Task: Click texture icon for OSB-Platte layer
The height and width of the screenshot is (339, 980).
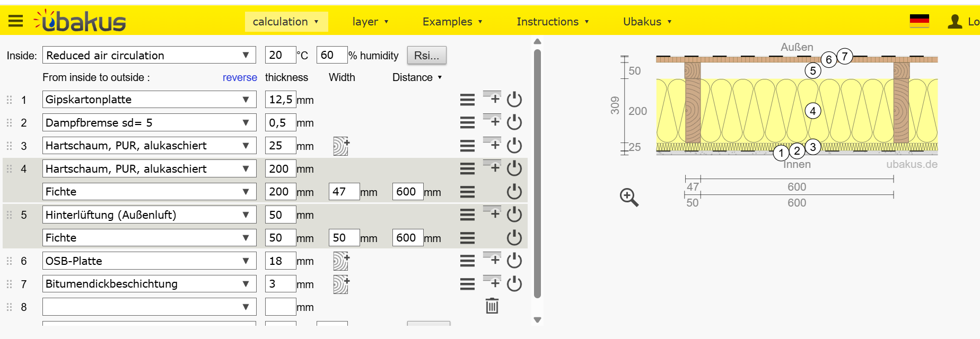Action: coord(340,261)
